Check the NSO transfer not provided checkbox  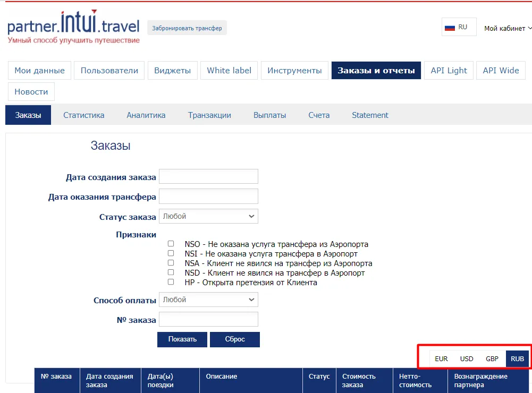[x=171, y=244]
